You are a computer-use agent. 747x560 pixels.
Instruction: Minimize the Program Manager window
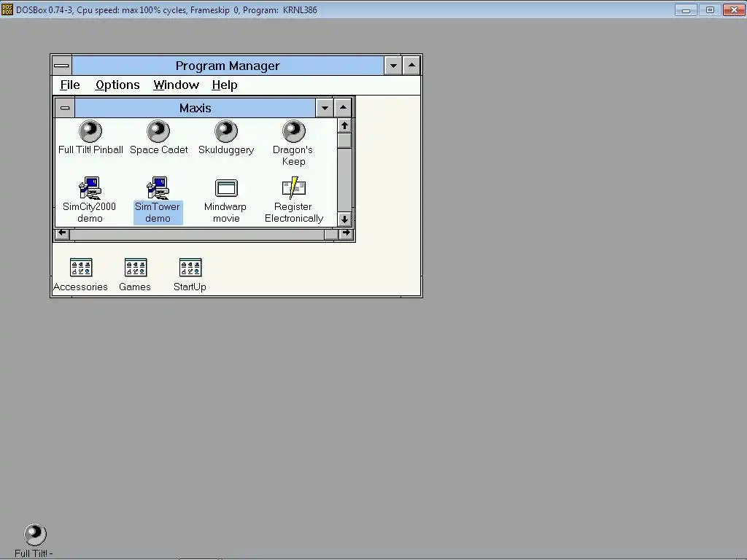coord(393,66)
